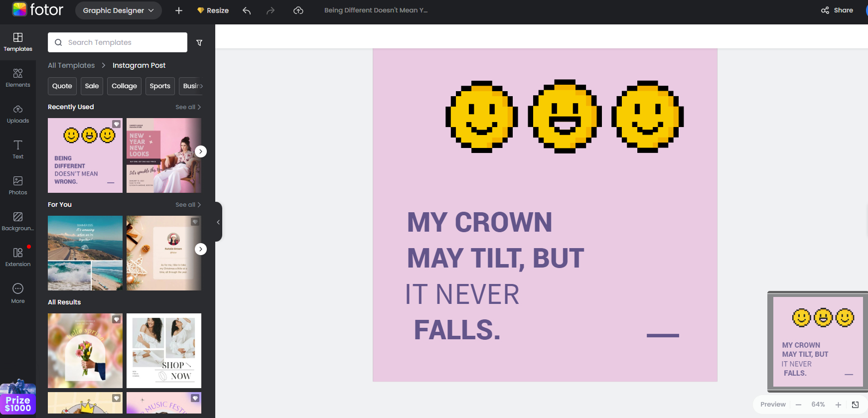Image resolution: width=868 pixels, height=418 pixels.
Task: Collapse the templates side panel handle
Action: point(218,222)
